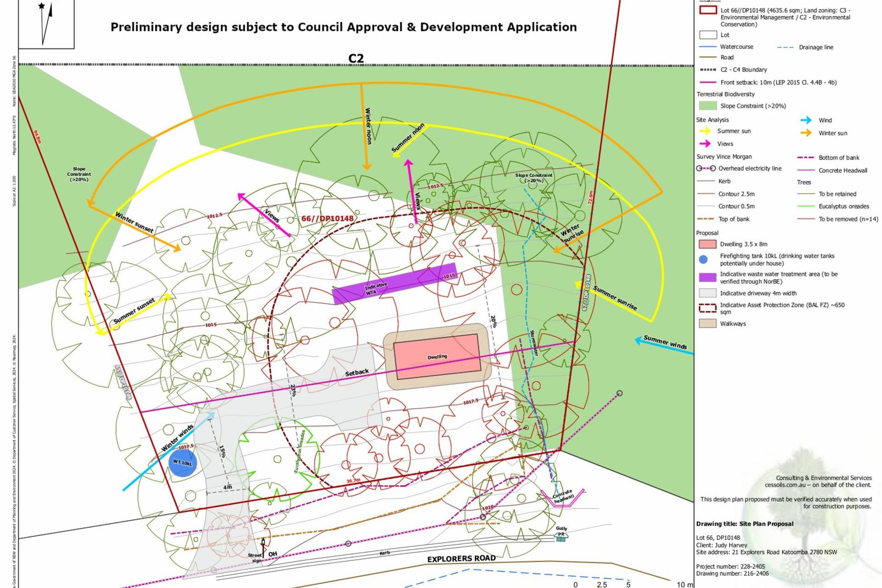Click the blue Firefighting tank legend circle
Viewport: 882px width, 588px height.
coord(703,259)
